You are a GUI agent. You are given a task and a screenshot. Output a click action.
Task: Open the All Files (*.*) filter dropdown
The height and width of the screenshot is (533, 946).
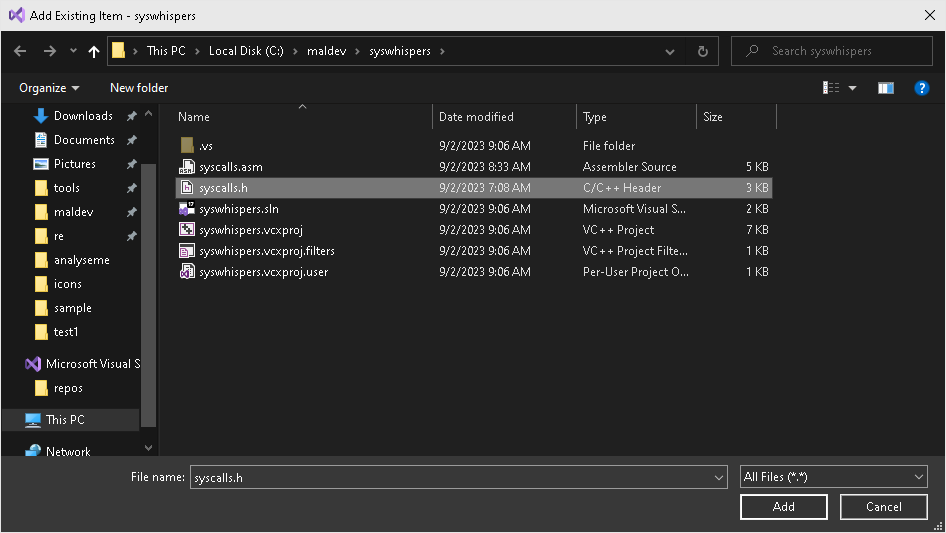[833, 477]
